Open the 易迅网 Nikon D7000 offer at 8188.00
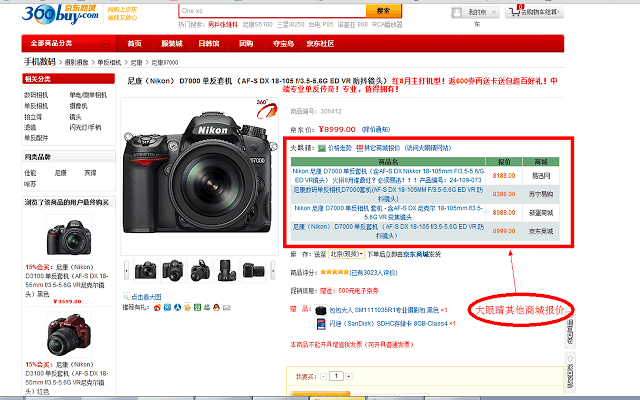640x400 pixels. [388, 176]
